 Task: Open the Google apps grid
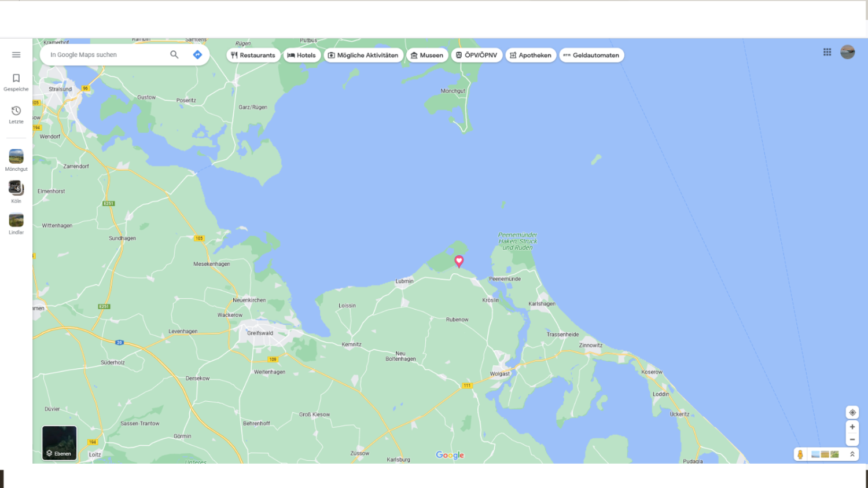tap(827, 52)
